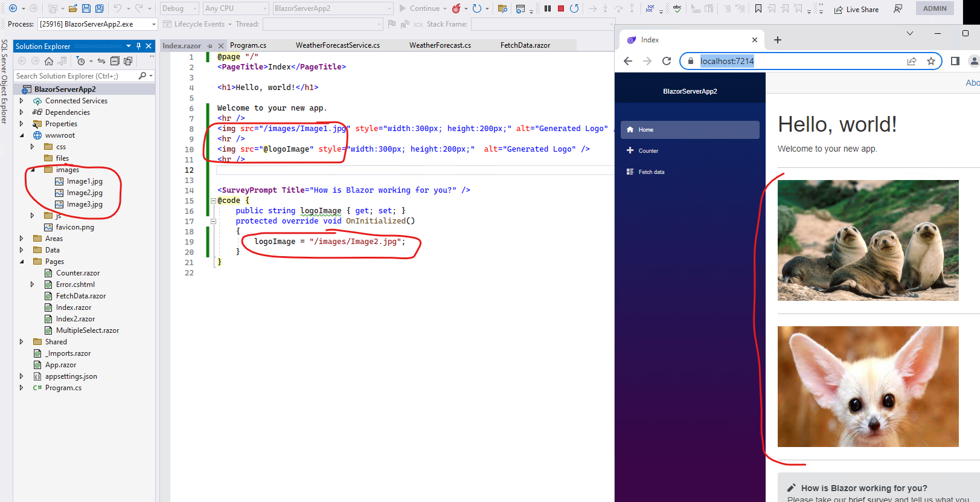980x502 pixels.
Task: Open the Process BlazorServerApp2.exe dropdown
Action: [98, 24]
